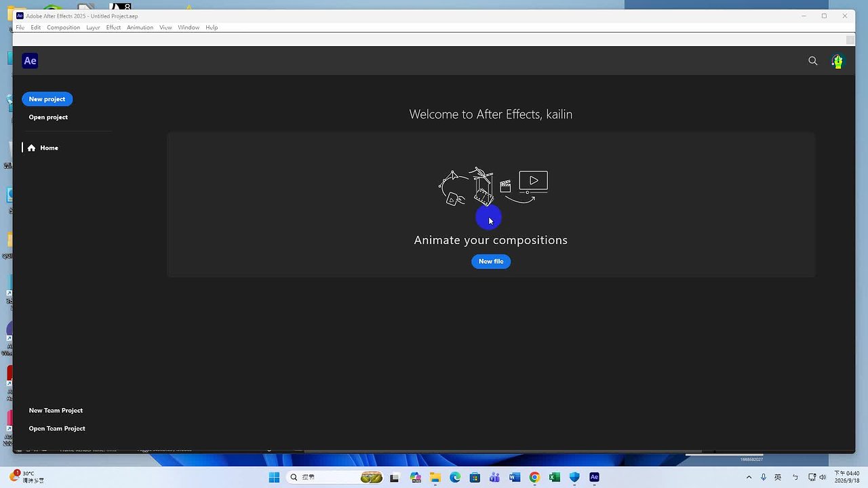This screenshot has width=868, height=488.
Task: Click the microphone tray icon
Action: point(764,477)
